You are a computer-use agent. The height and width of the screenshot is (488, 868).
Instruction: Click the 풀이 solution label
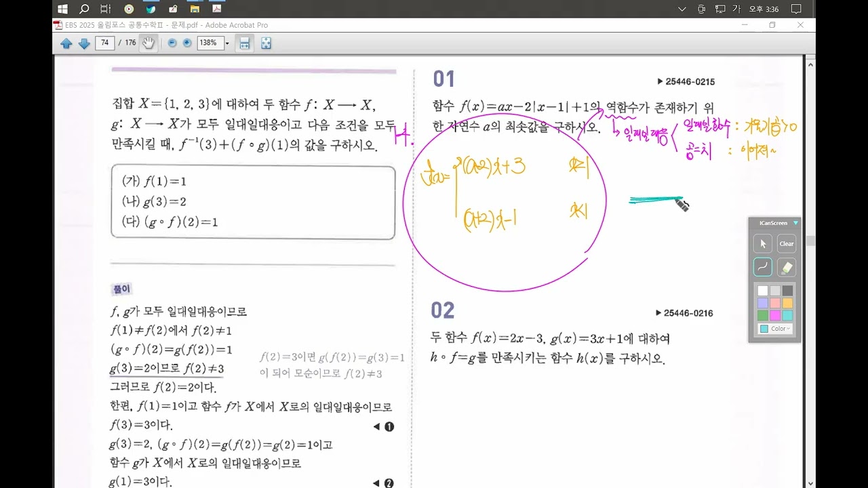click(x=121, y=289)
